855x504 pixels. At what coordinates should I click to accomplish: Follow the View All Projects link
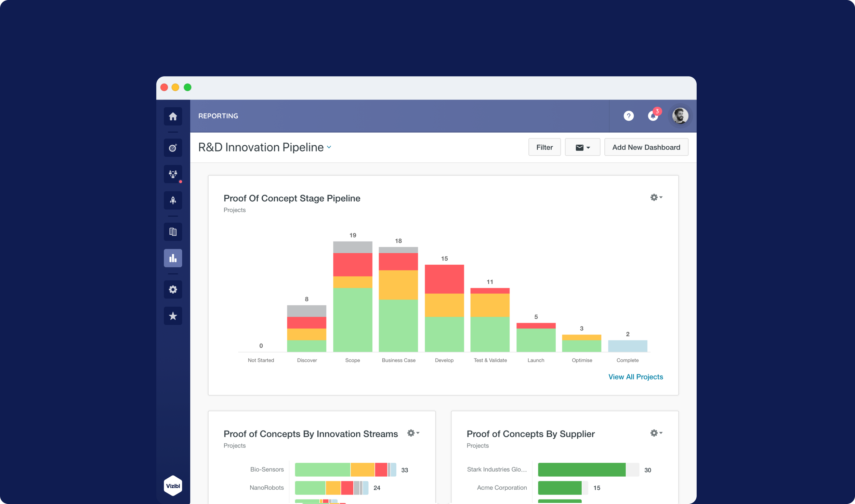pyautogui.click(x=635, y=376)
